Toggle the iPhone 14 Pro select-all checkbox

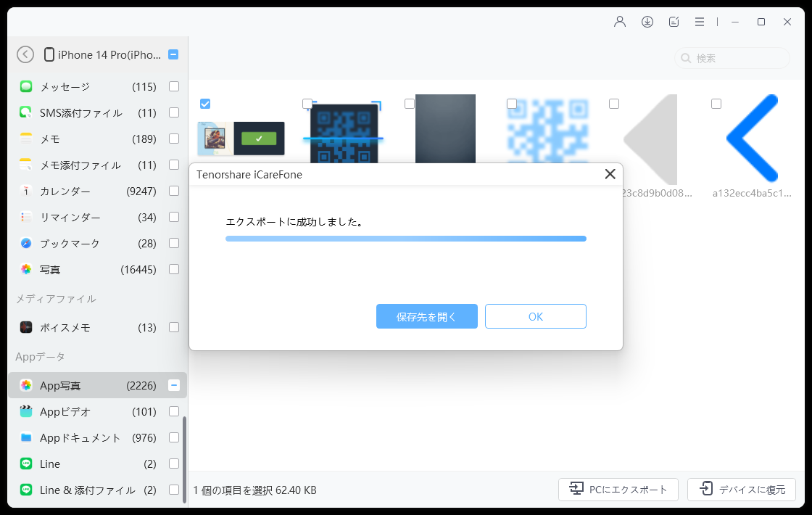[173, 54]
